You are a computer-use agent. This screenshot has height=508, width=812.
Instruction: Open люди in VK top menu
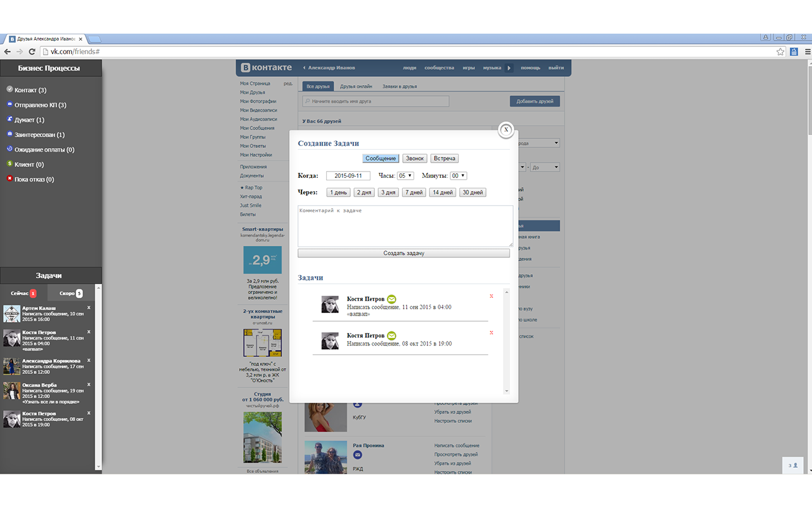[x=410, y=68]
